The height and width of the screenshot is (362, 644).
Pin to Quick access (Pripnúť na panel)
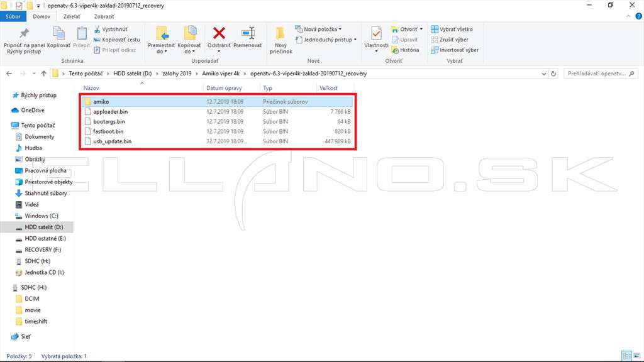[x=24, y=41]
